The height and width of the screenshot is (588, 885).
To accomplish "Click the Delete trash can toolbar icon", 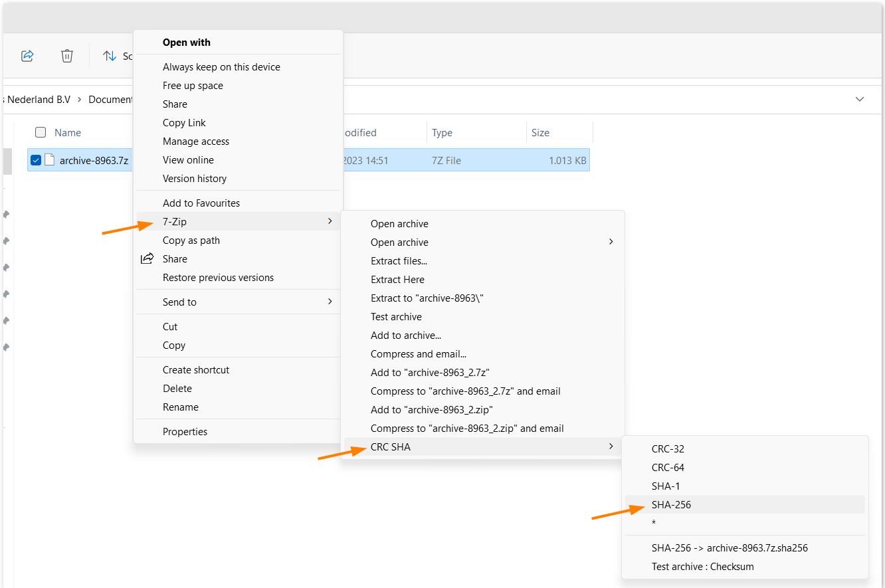I will (67, 56).
